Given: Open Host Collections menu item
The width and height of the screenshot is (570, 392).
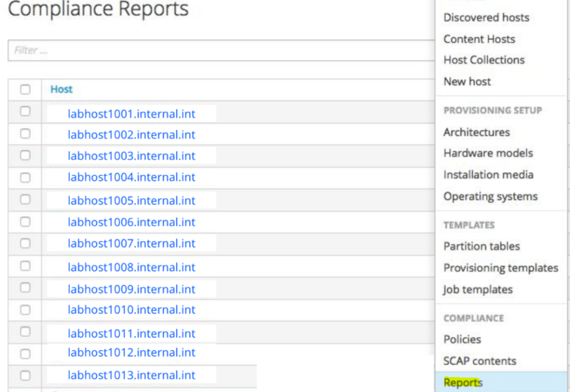Looking at the screenshot, I should 484,60.
